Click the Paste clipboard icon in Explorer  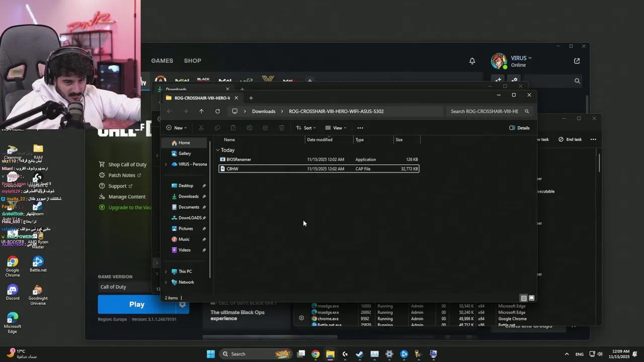coord(233,128)
